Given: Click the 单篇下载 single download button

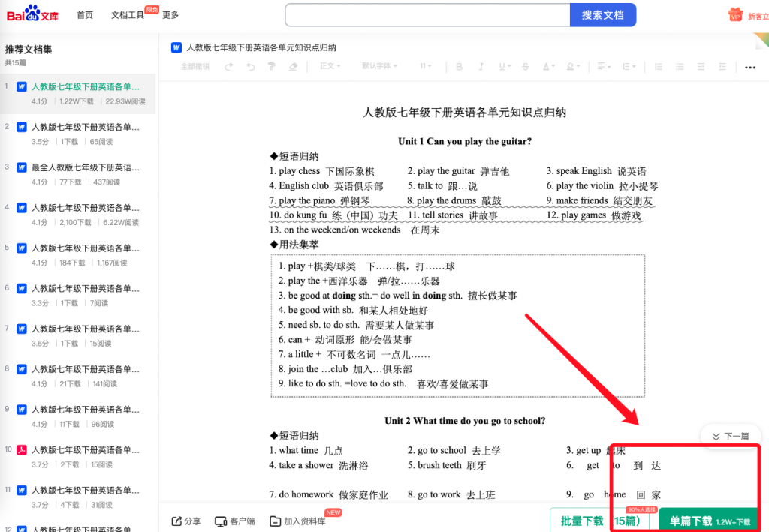Looking at the screenshot, I should [709, 521].
